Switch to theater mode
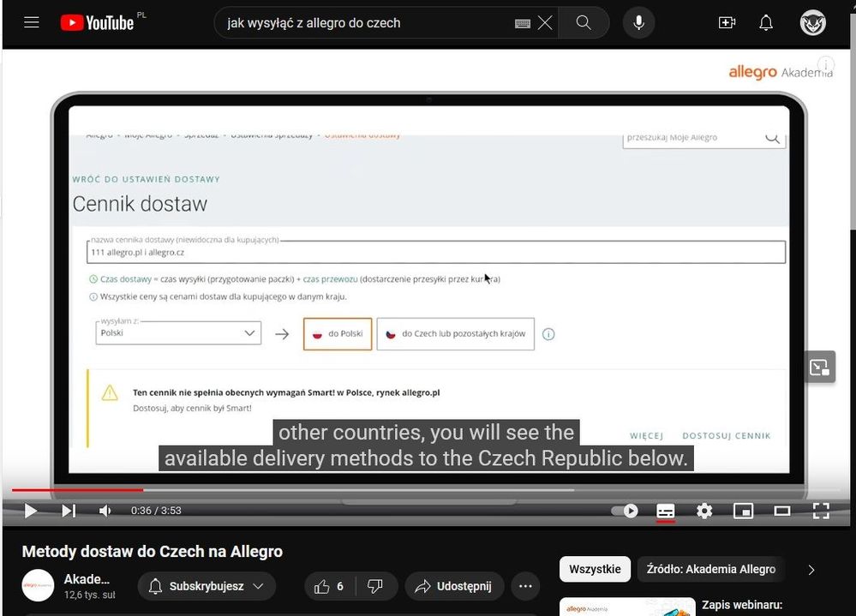This screenshot has width=856, height=616. [x=781, y=511]
